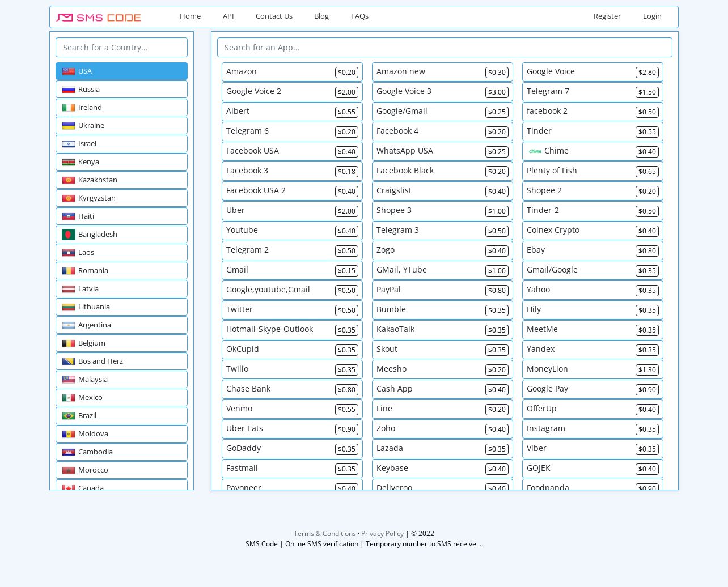Click the Brazil flag icon
728x587 pixels.
[69, 416]
